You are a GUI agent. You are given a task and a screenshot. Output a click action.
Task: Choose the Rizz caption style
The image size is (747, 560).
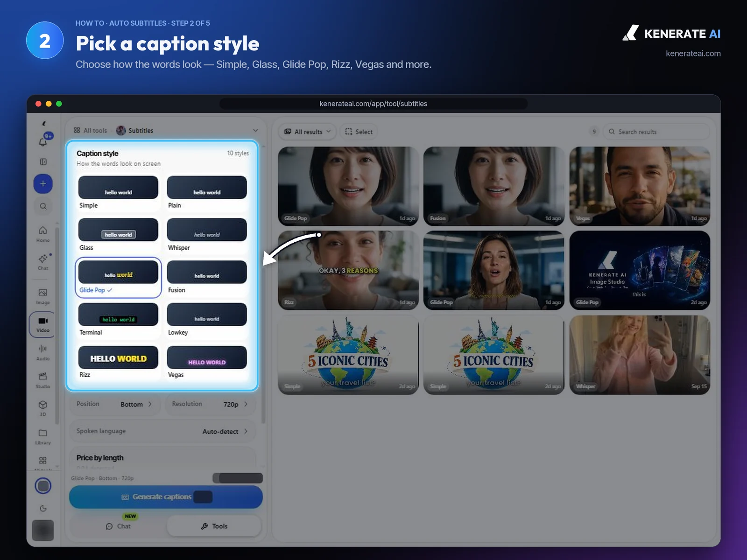[118, 363]
